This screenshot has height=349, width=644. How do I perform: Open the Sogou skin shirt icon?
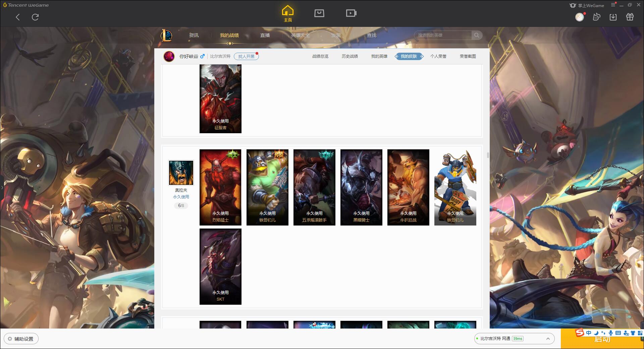[x=633, y=333]
